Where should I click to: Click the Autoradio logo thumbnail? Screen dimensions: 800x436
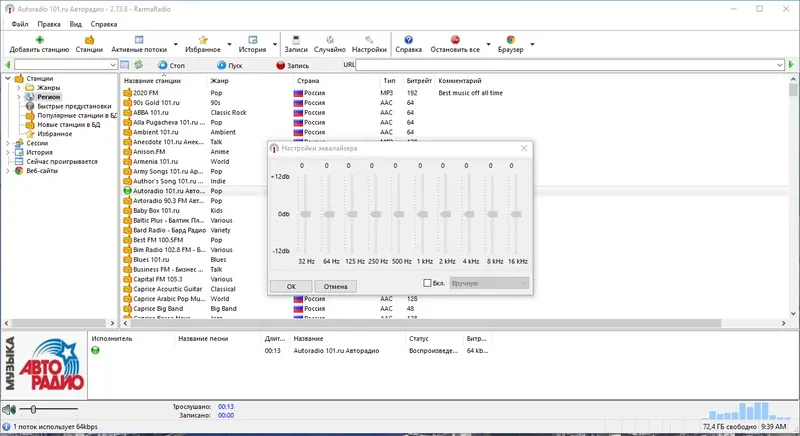44,365
